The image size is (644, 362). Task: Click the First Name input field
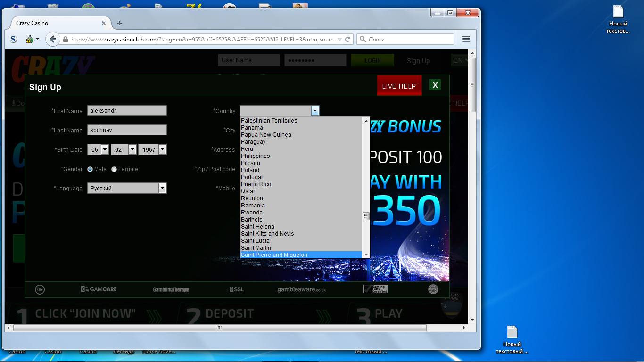coord(127,111)
